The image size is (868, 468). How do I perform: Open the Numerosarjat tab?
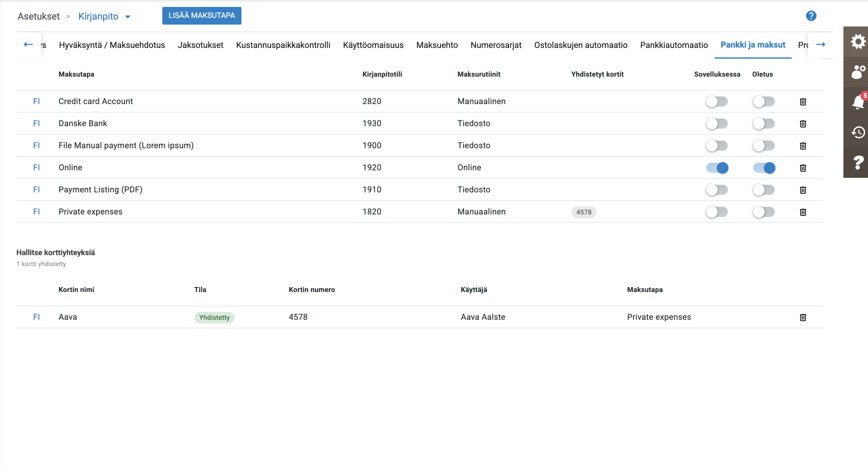click(496, 45)
